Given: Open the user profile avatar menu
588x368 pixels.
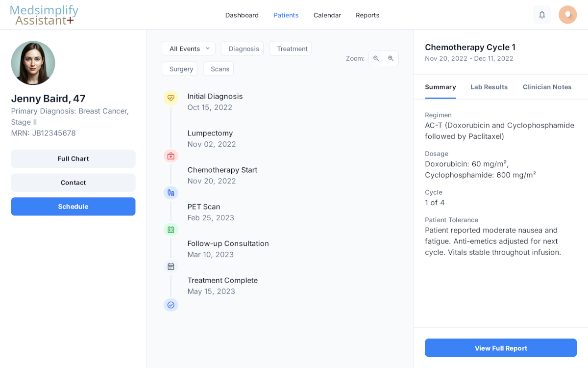Looking at the screenshot, I should point(567,15).
